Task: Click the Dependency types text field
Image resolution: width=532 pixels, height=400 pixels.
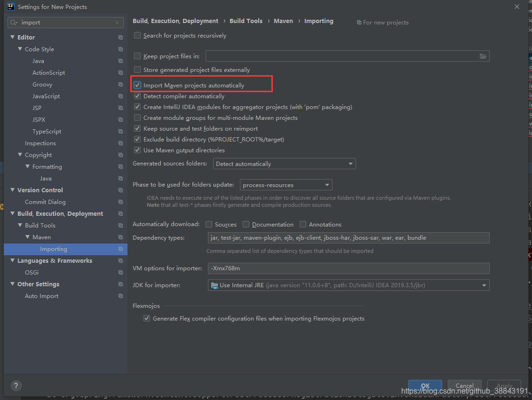Action: point(349,238)
